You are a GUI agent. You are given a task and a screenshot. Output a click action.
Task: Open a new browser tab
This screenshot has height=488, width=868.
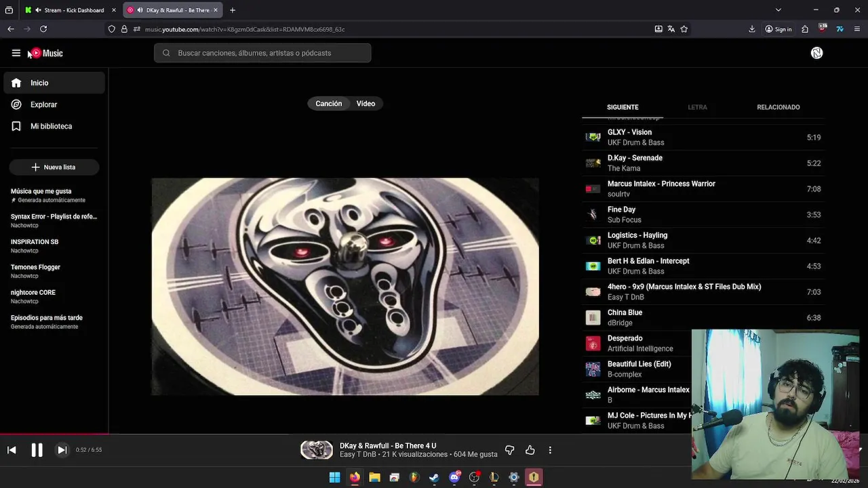pyautogui.click(x=233, y=10)
